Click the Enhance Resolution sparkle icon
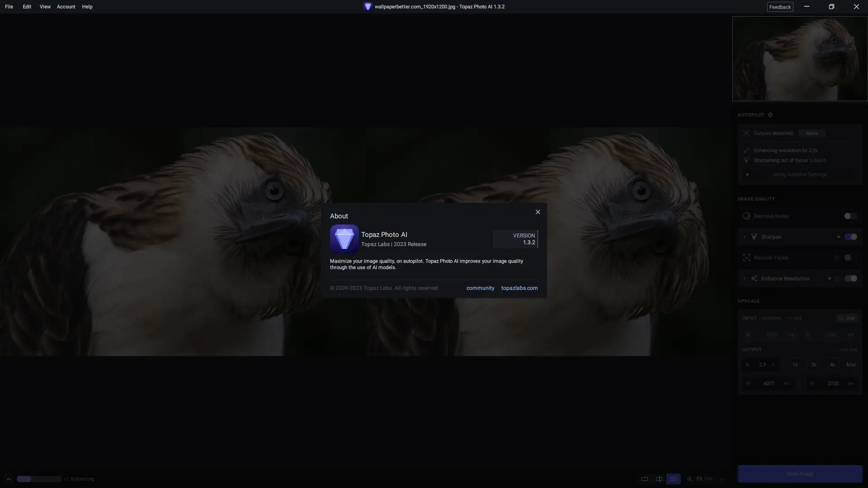This screenshot has width=868, height=488. click(x=754, y=278)
